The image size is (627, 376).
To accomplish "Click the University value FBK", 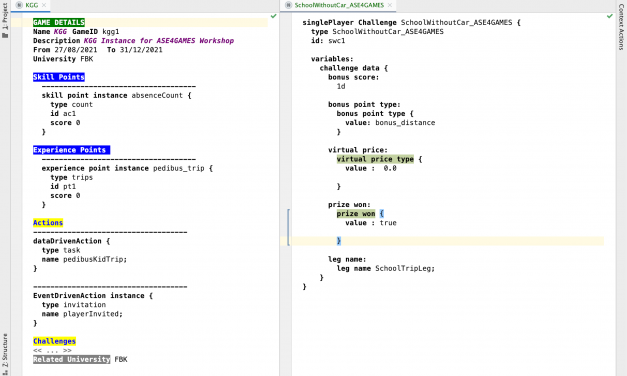I will (87, 59).
